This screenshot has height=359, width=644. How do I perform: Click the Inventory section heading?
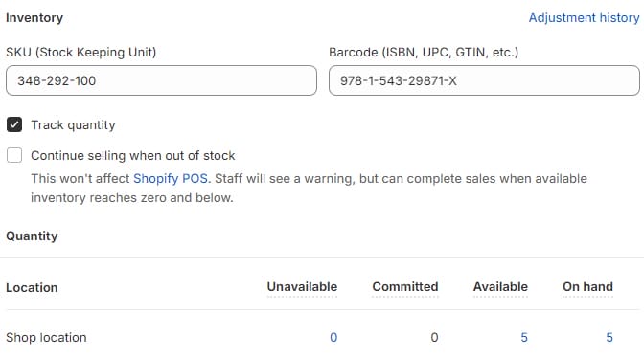pyautogui.click(x=34, y=18)
